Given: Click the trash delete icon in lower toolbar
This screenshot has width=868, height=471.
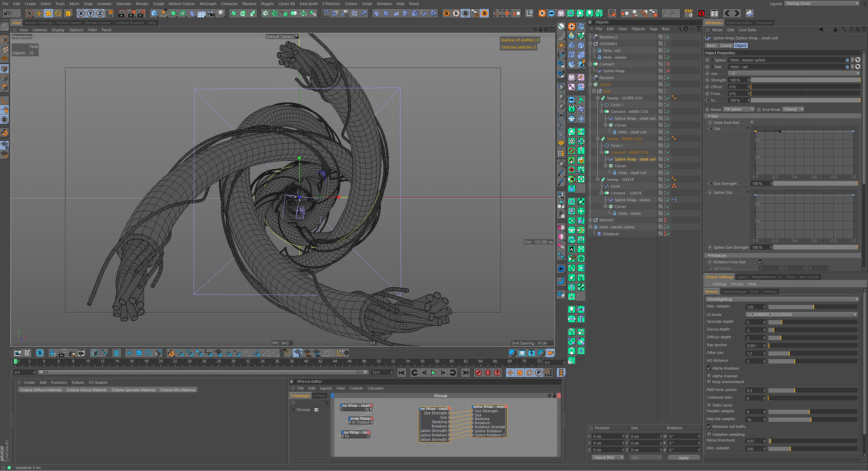Looking at the screenshot, I should tap(116, 353).
